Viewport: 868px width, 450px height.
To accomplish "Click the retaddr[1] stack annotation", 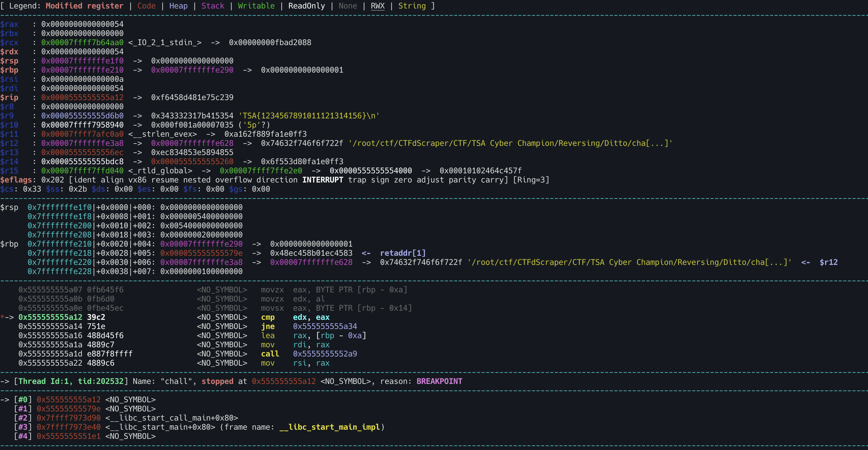I will [403, 253].
